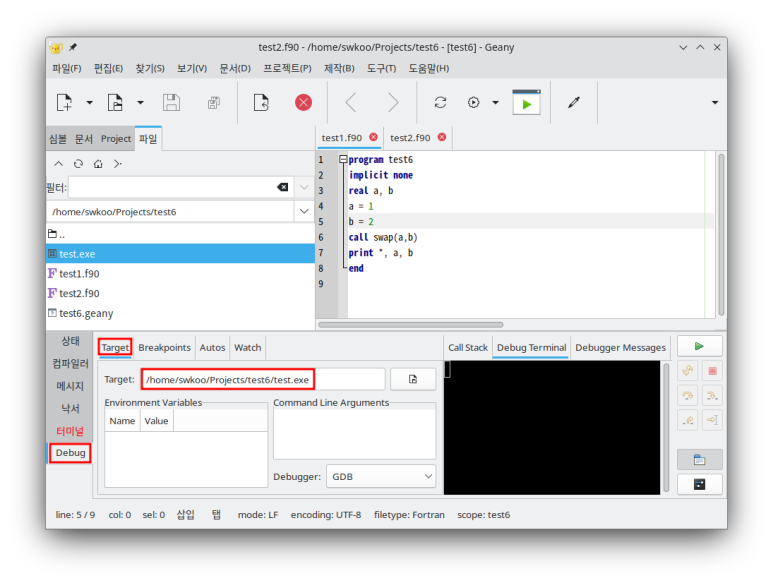The image size is (773, 583).
Task: Open the color chooser pen icon
Action: (x=573, y=103)
